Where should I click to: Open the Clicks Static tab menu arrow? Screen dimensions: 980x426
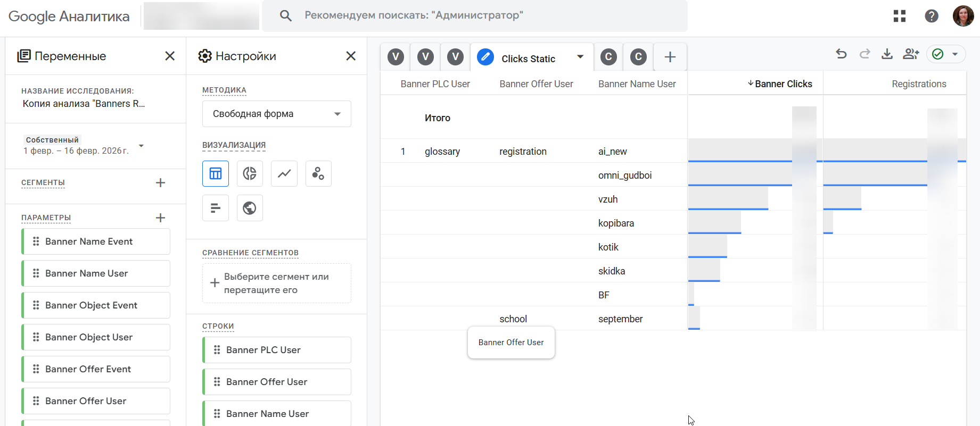click(x=580, y=57)
